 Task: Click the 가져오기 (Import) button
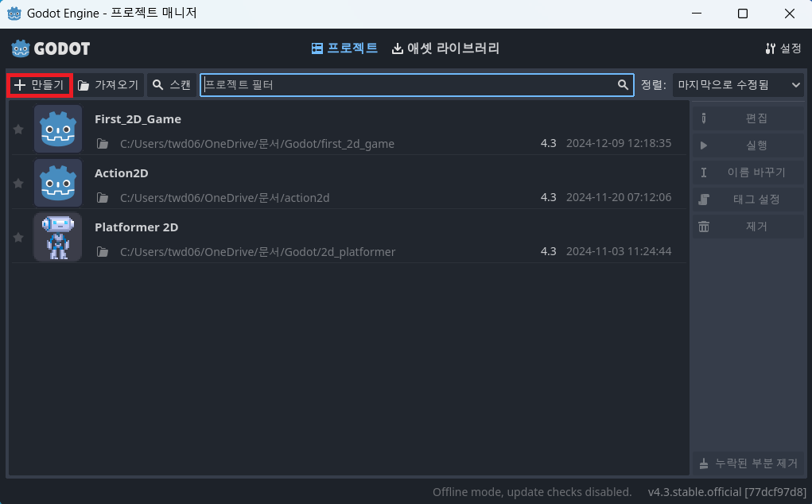[109, 85]
